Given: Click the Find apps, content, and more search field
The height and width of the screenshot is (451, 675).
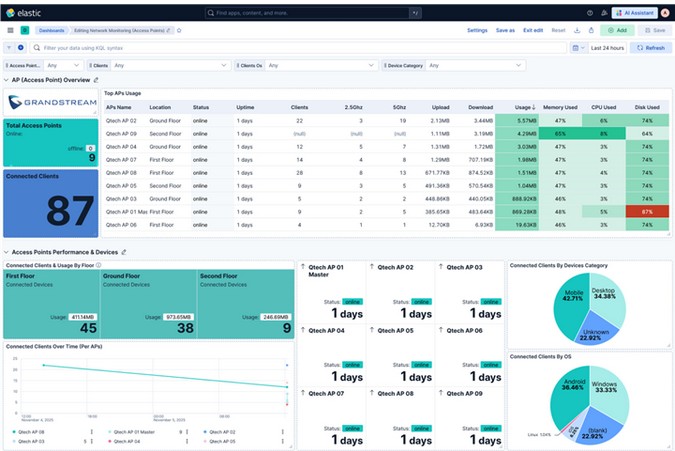Looking at the screenshot, I should [307, 13].
